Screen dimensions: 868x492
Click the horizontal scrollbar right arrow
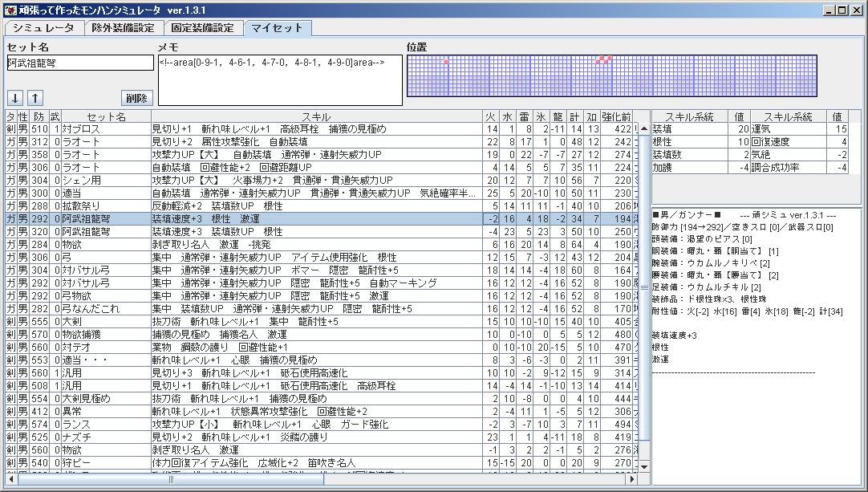pos(633,479)
